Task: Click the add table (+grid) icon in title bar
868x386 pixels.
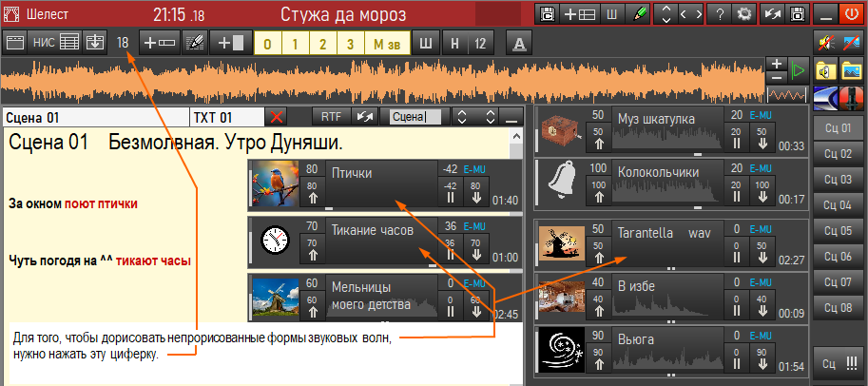Action: click(x=580, y=14)
